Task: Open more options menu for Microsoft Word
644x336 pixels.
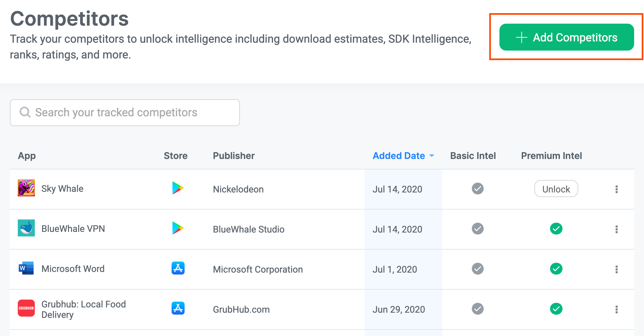Action: tap(617, 269)
